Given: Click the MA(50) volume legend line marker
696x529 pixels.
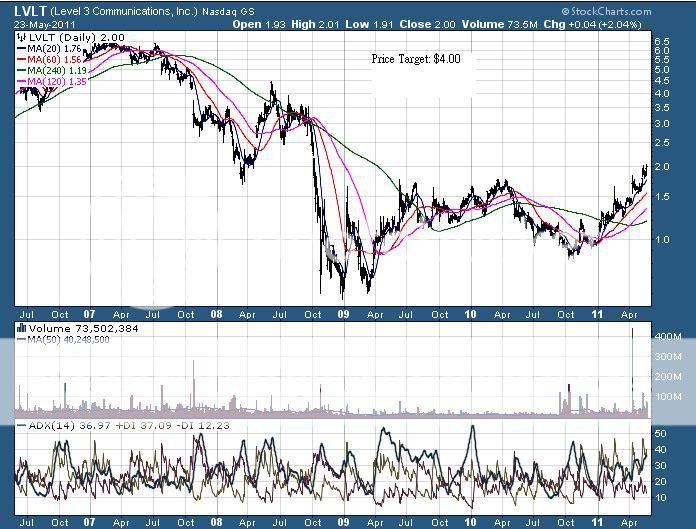Looking at the screenshot, I should pos(23,338).
